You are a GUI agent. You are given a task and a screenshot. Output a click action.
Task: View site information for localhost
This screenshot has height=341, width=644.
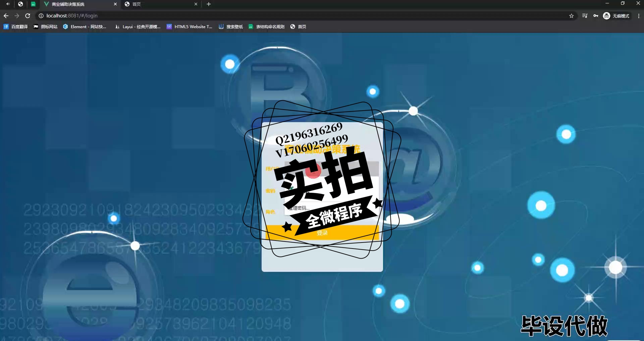41,16
